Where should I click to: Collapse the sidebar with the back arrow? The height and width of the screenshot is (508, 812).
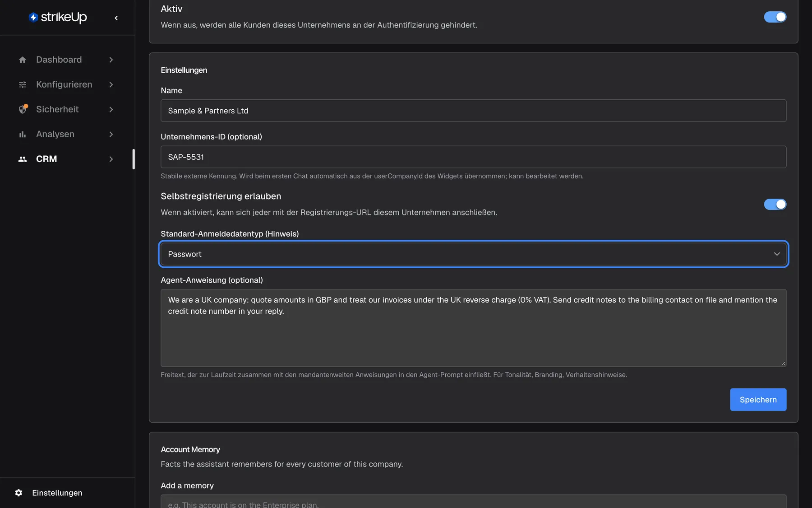point(116,18)
